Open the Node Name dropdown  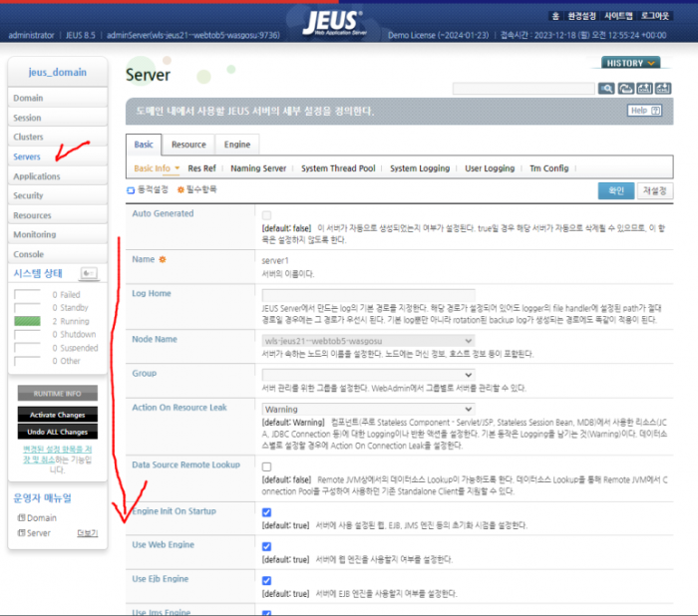click(x=368, y=341)
